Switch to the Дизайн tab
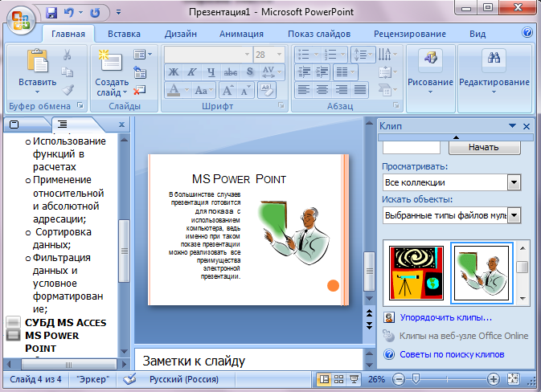The width and height of the screenshot is (541, 392). tap(180, 34)
